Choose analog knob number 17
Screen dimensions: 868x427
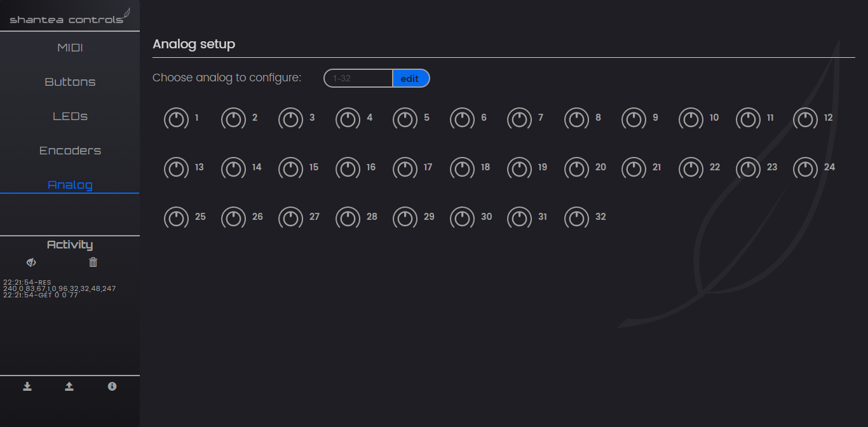[405, 168]
